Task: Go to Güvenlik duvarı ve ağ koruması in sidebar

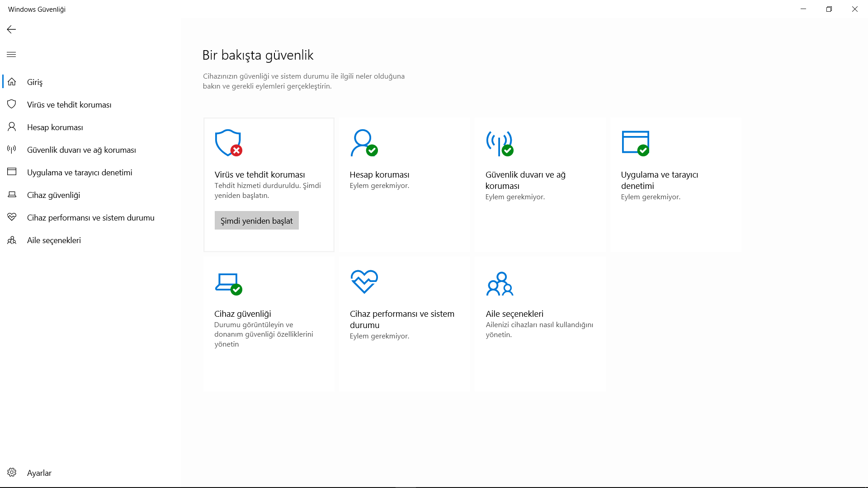Action: 90,150
